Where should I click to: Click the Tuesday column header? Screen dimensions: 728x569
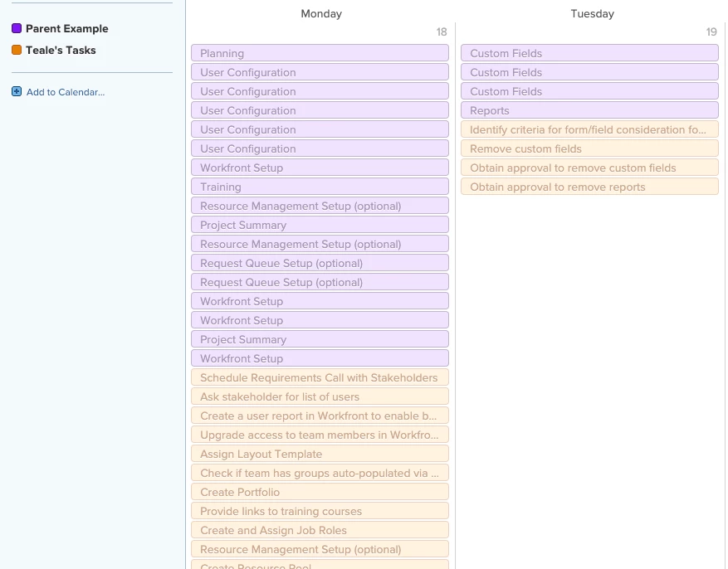point(593,13)
